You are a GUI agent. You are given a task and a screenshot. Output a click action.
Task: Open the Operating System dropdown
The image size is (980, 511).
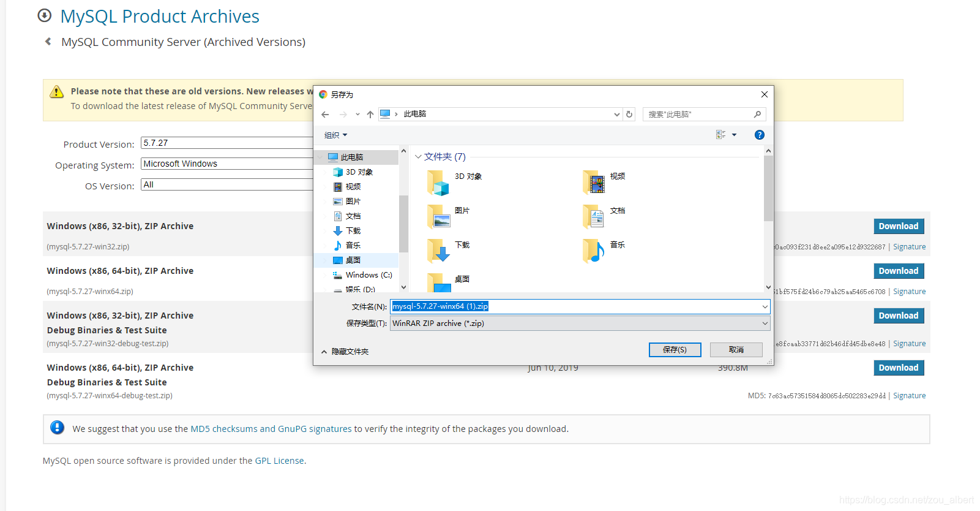click(227, 164)
